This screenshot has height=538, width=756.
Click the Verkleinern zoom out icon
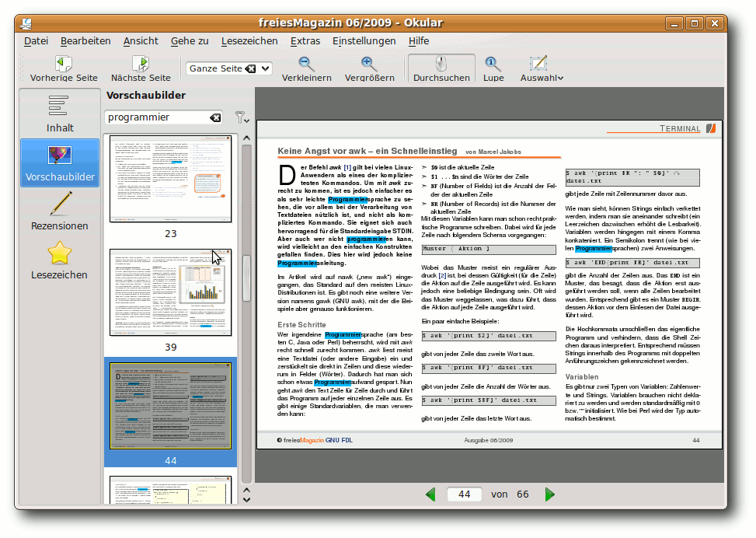point(306,69)
